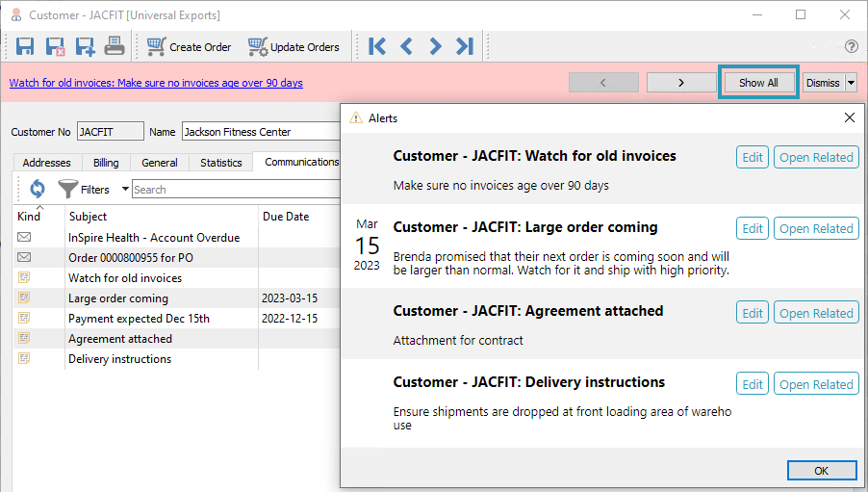The width and height of the screenshot is (868, 492).
Task: Switch to the Billing tab
Action: click(x=106, y=163)
